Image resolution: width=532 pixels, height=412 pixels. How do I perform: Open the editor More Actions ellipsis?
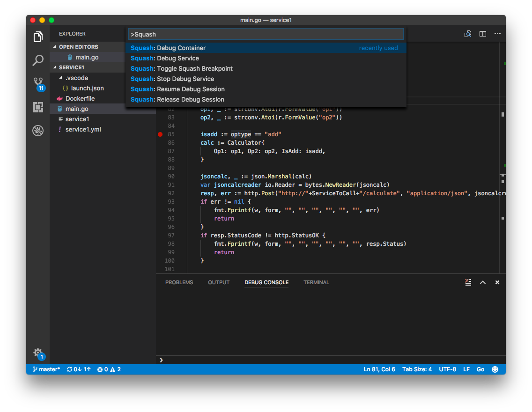coord(497,34)
